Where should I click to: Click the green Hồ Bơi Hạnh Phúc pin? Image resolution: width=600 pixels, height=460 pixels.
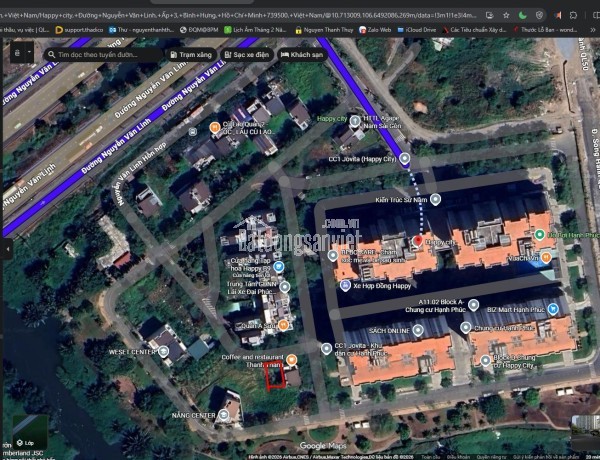point(540,234)
